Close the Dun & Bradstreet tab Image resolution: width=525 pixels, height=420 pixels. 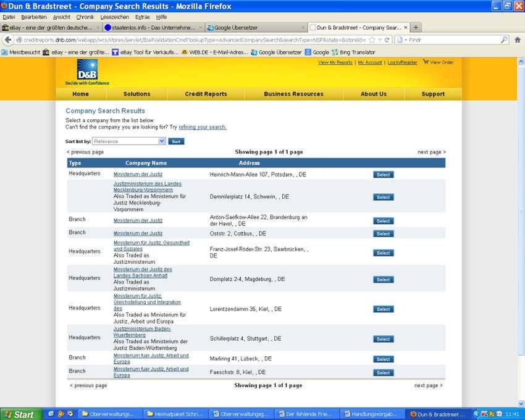pos(405,27)
